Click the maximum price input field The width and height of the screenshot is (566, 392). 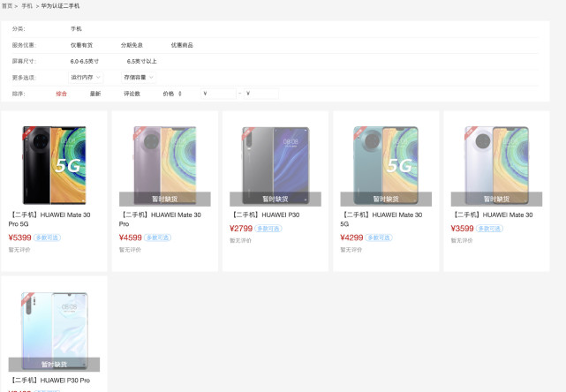point(261,94)
